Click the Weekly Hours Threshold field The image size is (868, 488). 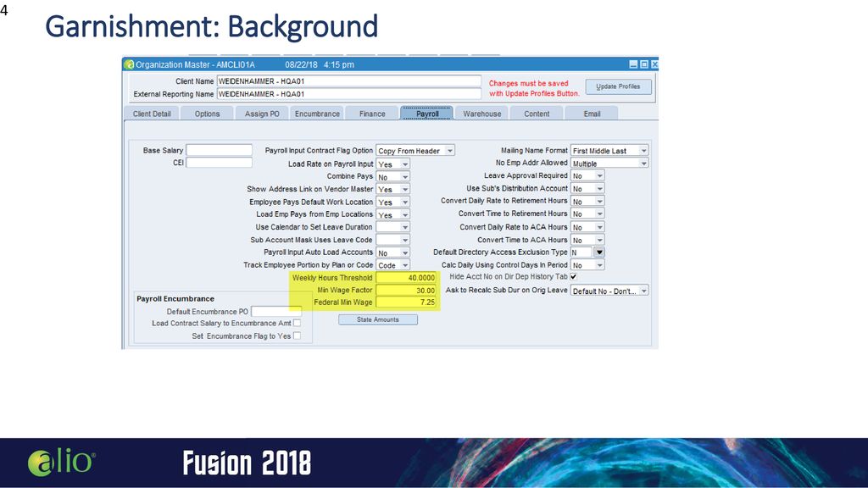(406, 278)
